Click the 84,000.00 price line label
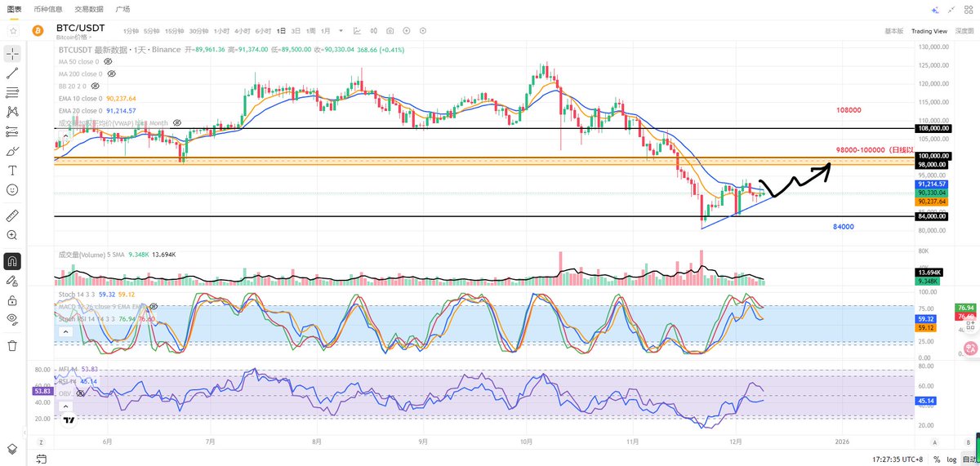Viewport: 980px width, 466px height. tap(930, 216)
